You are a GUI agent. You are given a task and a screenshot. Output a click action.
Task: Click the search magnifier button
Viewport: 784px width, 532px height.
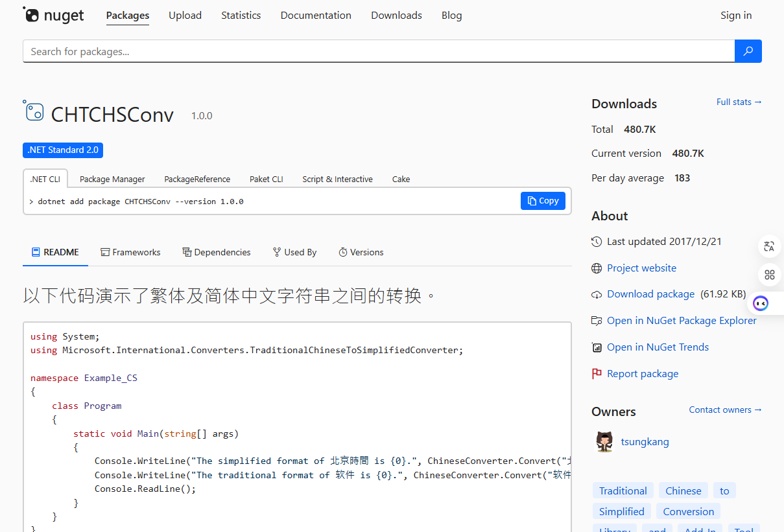[x=748, y=51]
